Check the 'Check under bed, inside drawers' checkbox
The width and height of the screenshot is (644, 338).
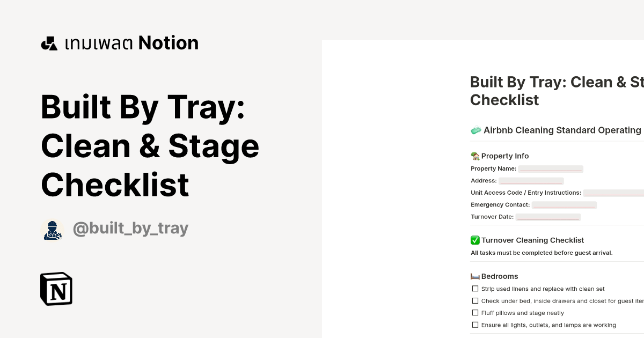pos(475,300)
